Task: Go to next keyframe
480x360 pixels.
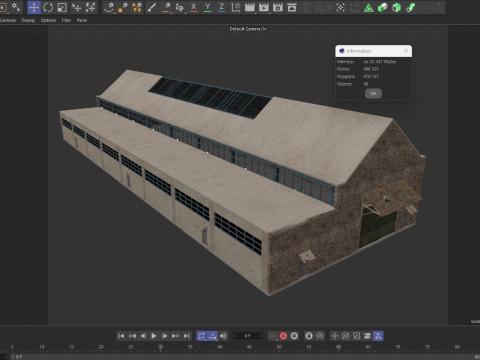Action: pos(176,336)
